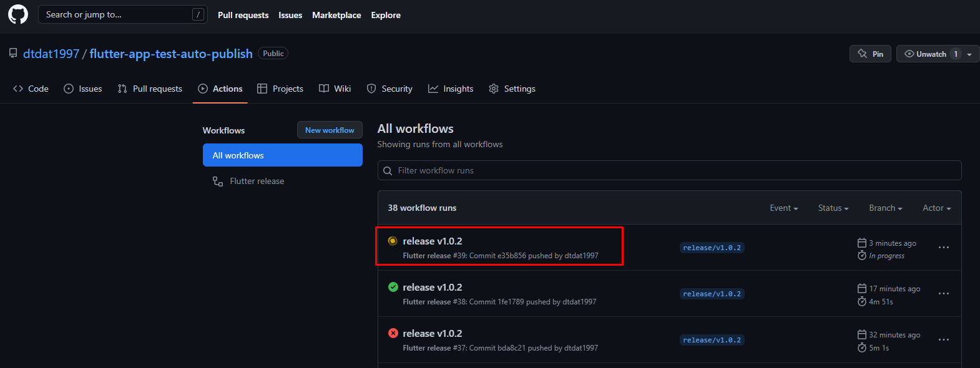Open the dtdat1997 owner link

coord(51,54)
